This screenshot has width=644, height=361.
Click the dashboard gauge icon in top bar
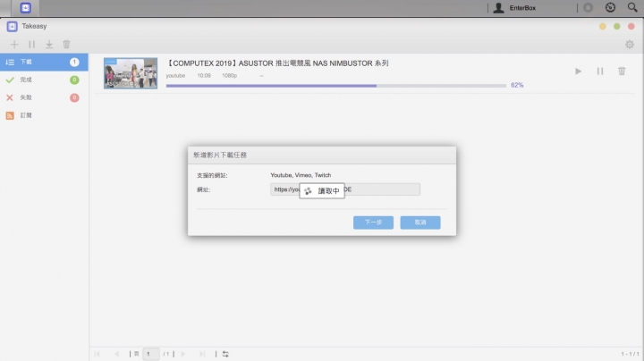(610, 7)
